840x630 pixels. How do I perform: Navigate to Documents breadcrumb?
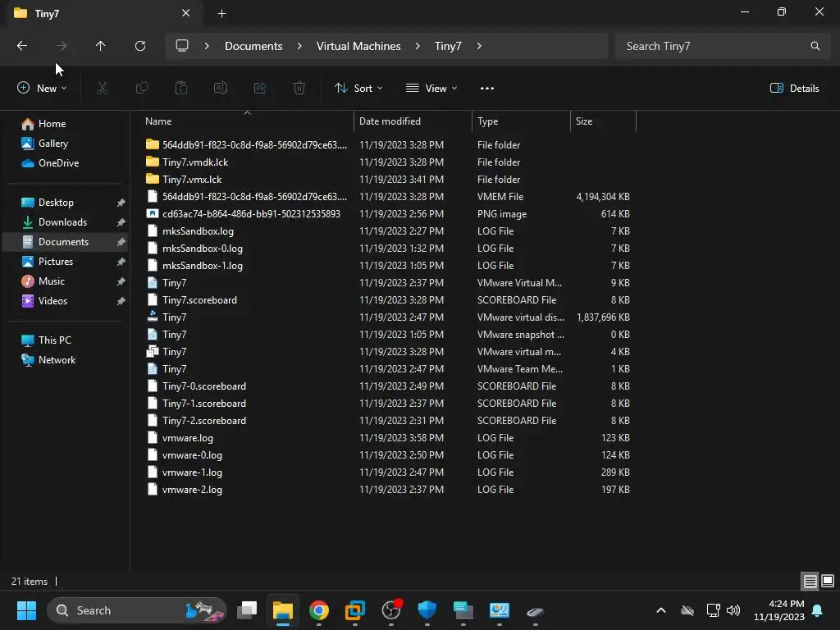point(253,46)
